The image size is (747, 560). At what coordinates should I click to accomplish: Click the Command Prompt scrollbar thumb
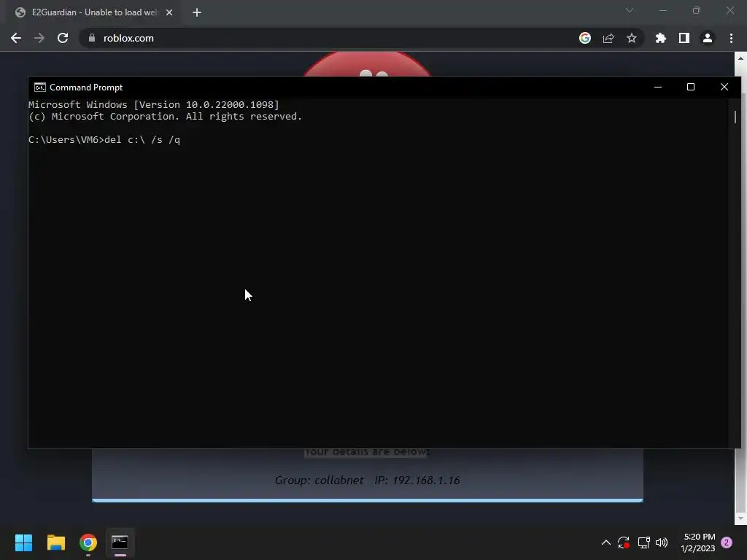coord(735,117)
